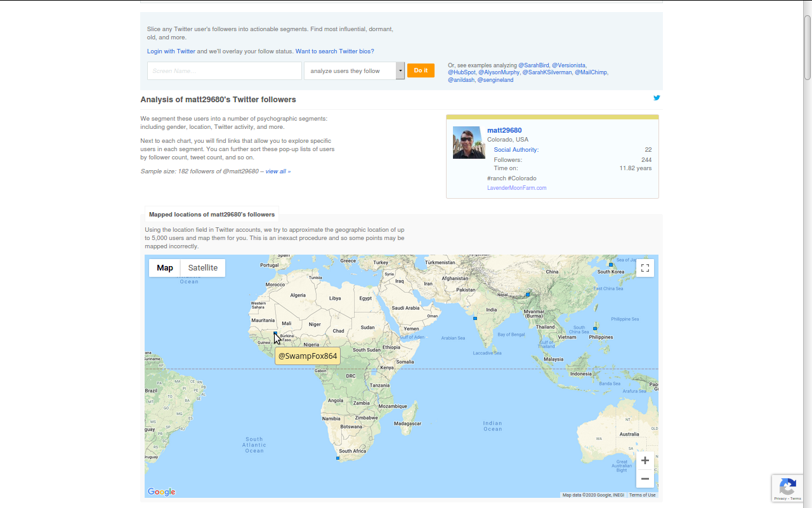This screenshot has height=508, width=812.
Task: Click the view all followers link
Action: [x=275, y=171]
